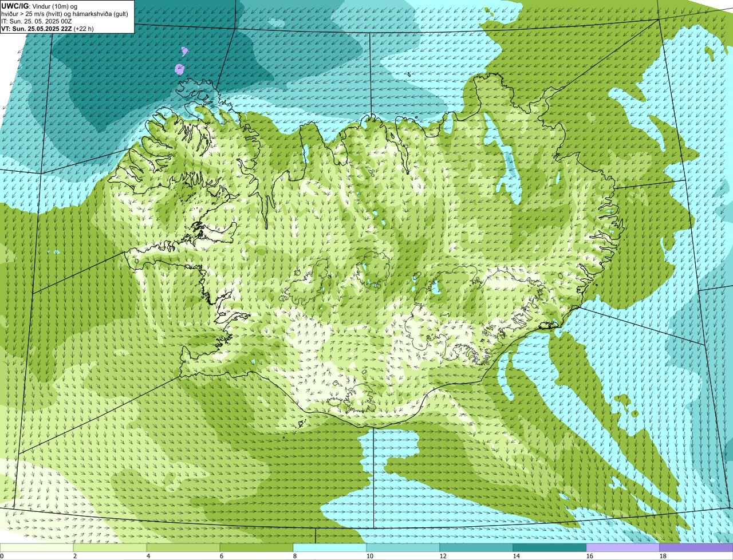Pick the 4–6 m/s legend color segment

pyautogui.click(x=183, y=547)
